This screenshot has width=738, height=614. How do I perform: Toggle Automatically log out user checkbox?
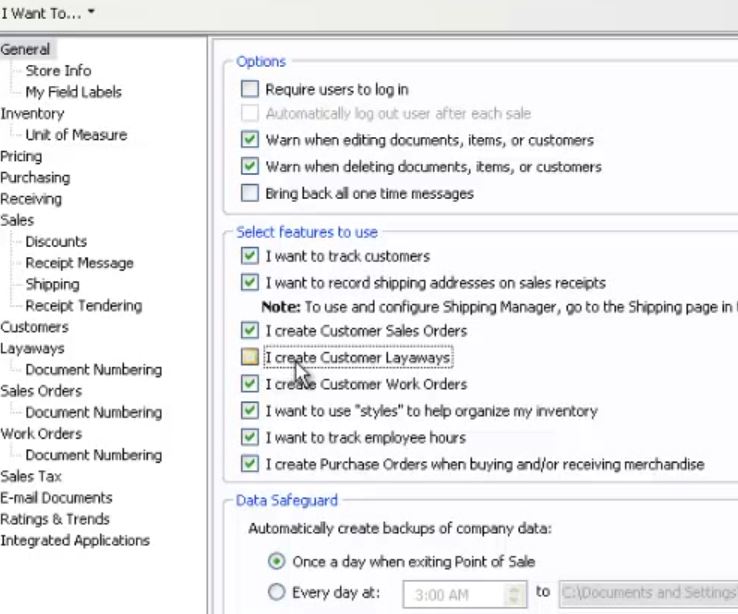click(249, 113)
